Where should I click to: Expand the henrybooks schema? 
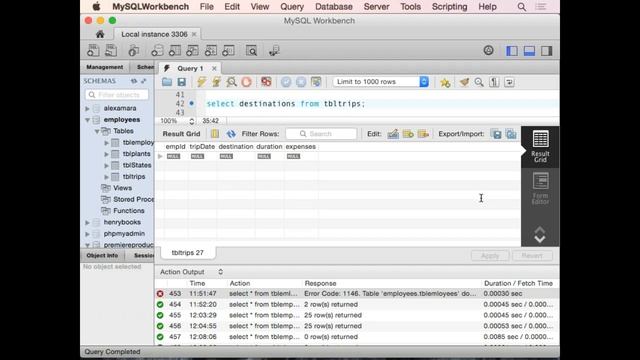pyautogui.click(x=87, y=222)
